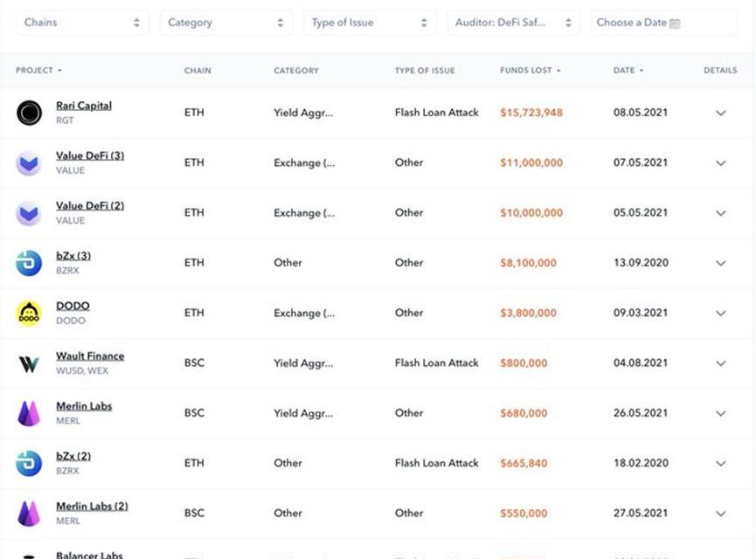The image size is (756, 559).
Task: Click the Wault Finance logo icon
Action: (29, 363)
